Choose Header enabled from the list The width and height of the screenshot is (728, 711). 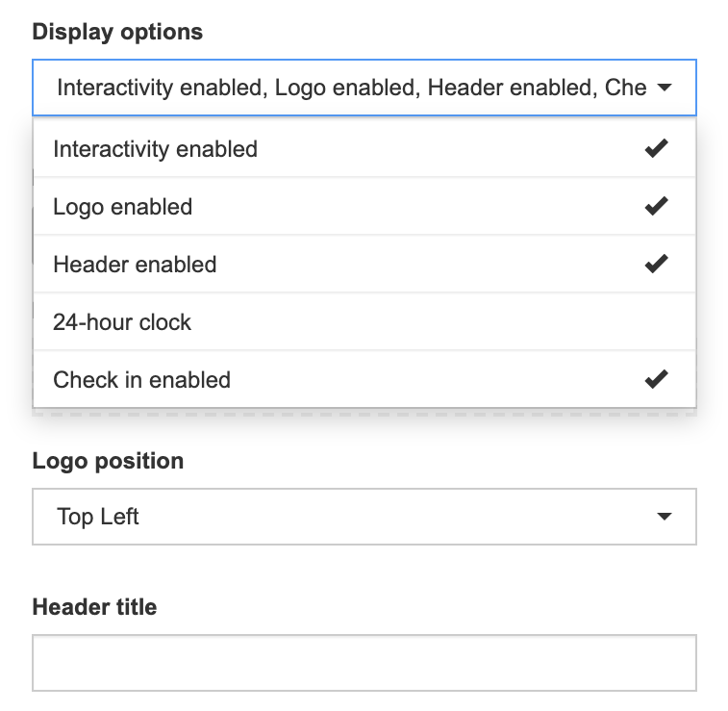tap(364, 264)
